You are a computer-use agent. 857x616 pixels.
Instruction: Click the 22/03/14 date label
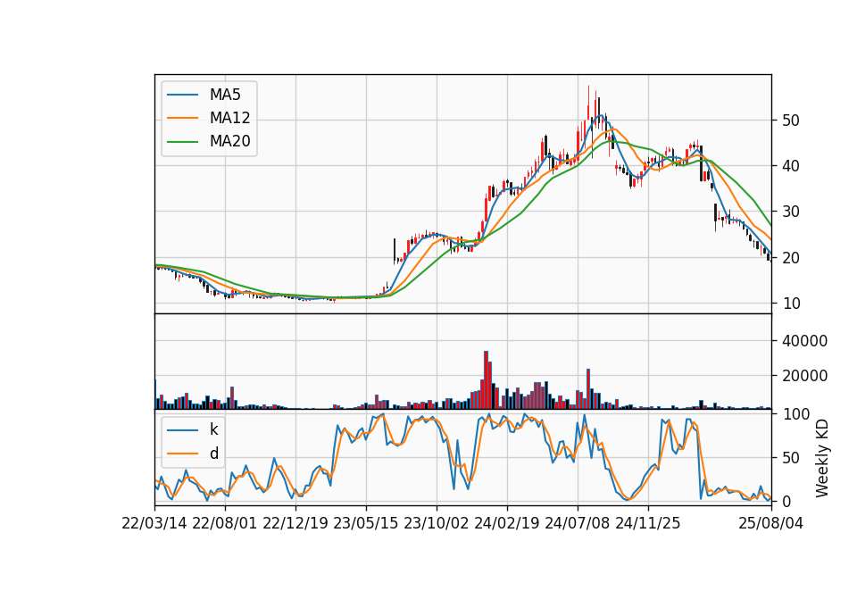(154, 523)
